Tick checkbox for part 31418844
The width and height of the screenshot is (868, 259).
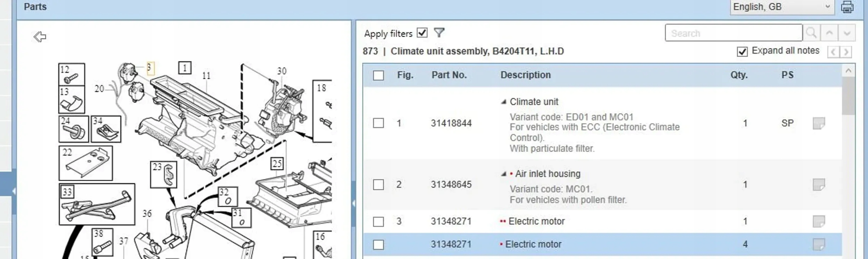(378, 123)
